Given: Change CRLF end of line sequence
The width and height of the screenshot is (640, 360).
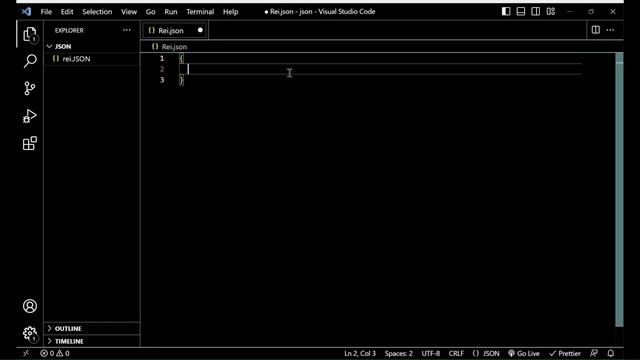Looking at the screenshot, I should click(456, 353).
